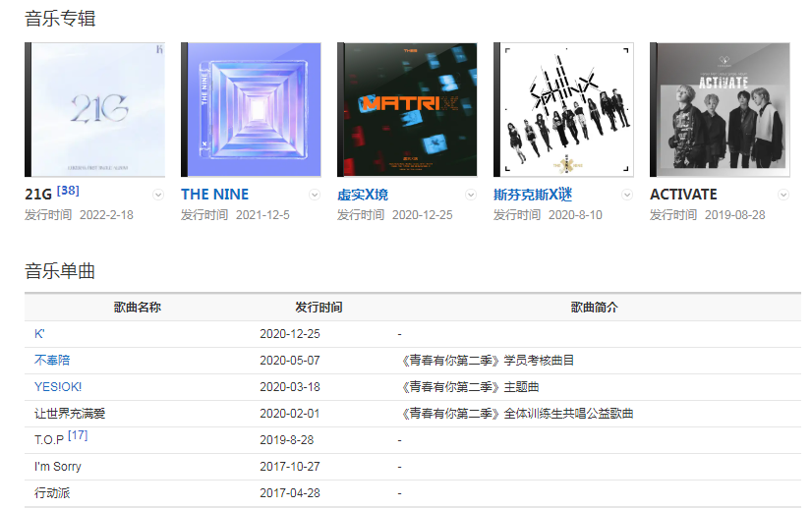Viewport: 812px width, 509px height.
Task: Open the ACTIVATE album cover image
Action: [720, 109]
